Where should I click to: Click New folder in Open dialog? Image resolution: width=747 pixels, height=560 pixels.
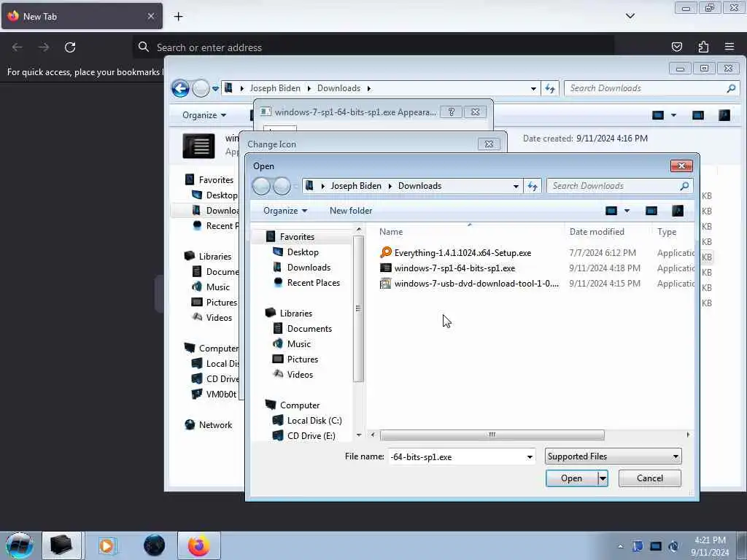tap(351, 211)
